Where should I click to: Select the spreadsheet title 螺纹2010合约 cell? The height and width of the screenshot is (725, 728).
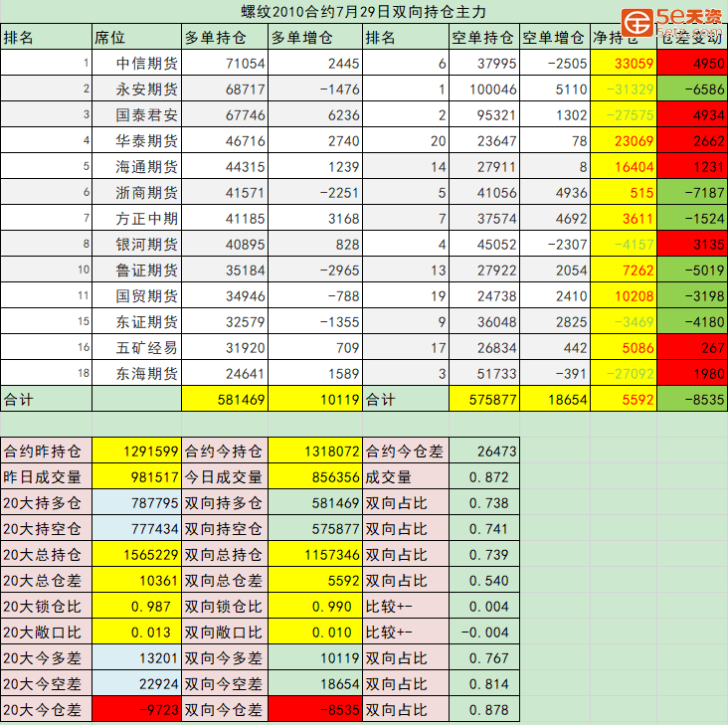pos(364,12)
